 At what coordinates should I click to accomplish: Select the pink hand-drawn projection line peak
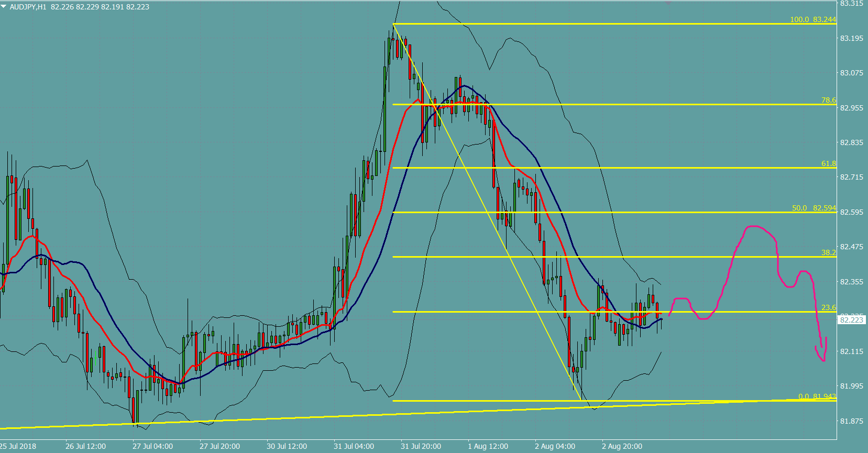tap(754, 226)
